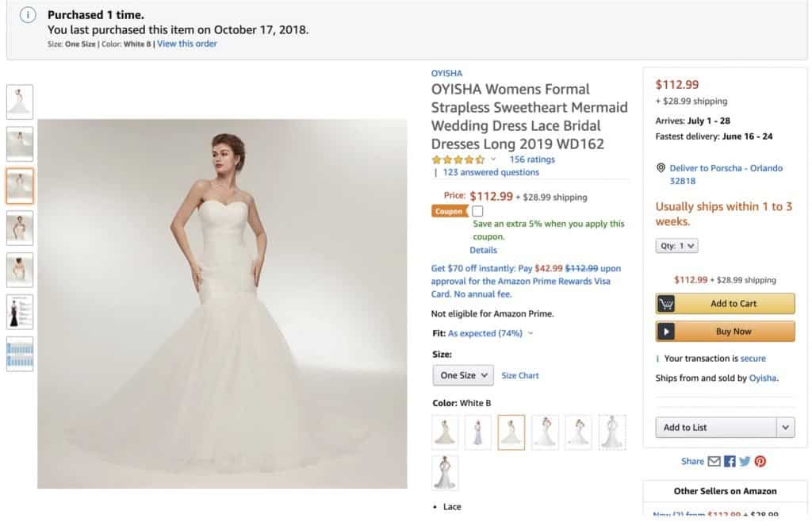
Task: Select the top dress thumbnail image
Action: coord(20,102)
